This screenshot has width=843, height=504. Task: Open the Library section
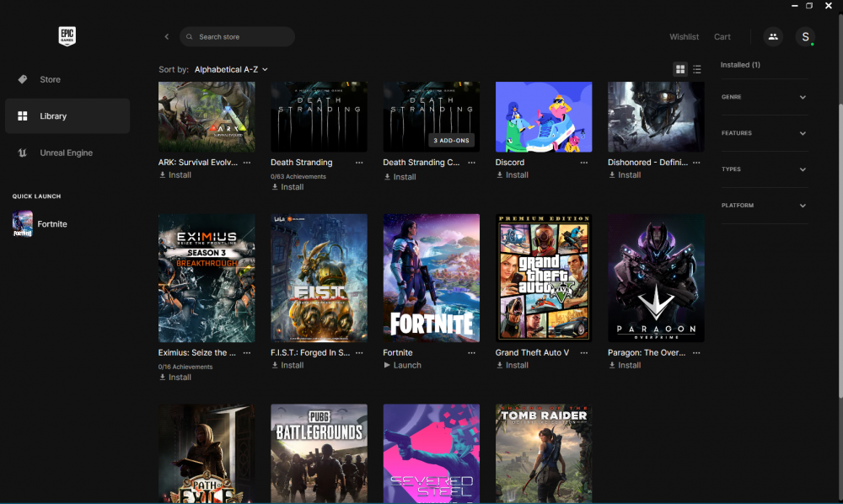[67, 116]
